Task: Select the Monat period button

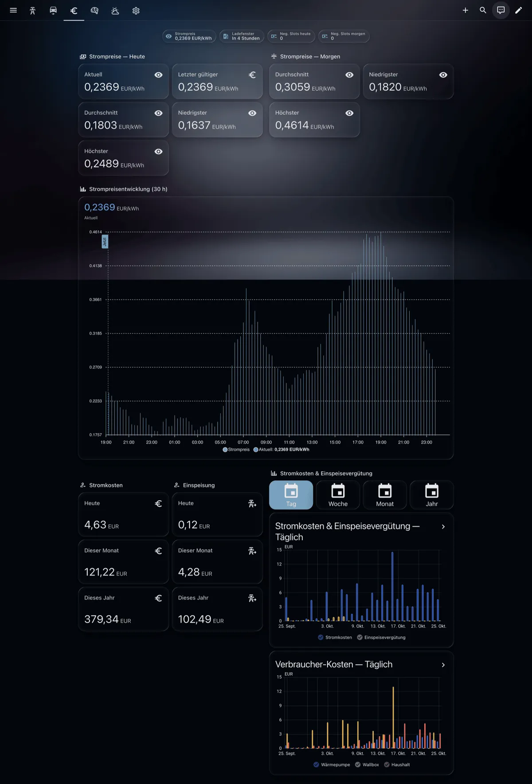Action: [x=385, y=495]
